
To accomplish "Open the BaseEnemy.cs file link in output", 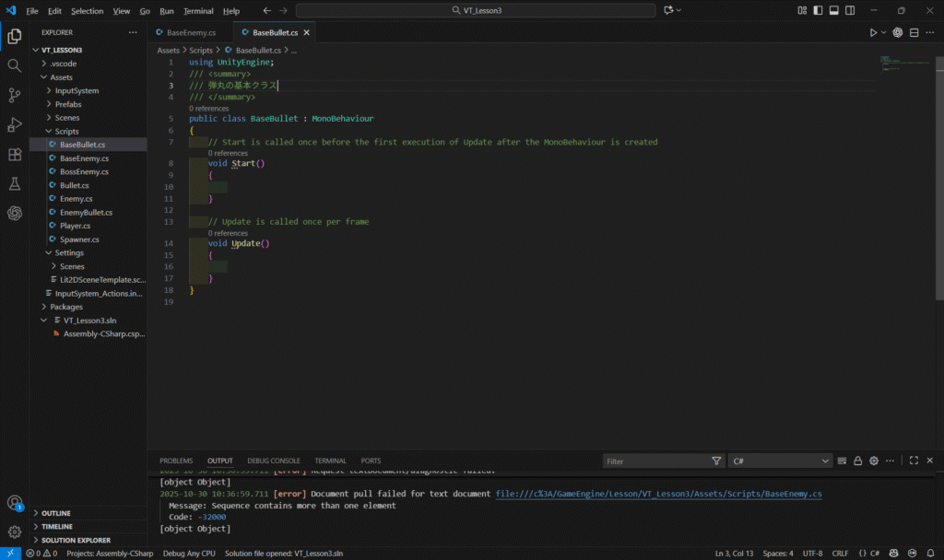I will (x=658, y=494).
